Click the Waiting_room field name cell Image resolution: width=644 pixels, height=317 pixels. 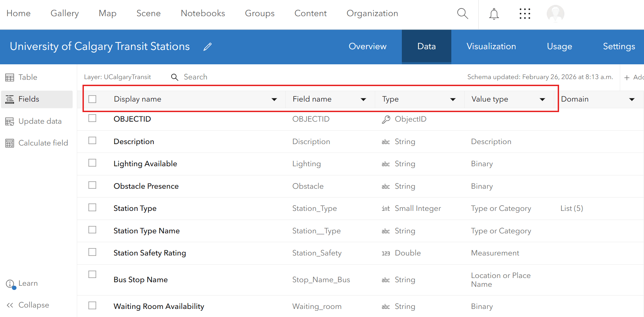coord(317,306)
